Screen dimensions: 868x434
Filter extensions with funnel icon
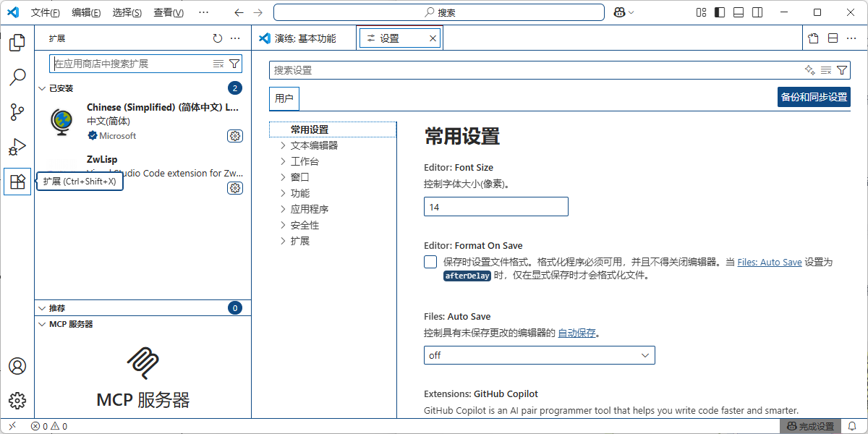[234, 64]
